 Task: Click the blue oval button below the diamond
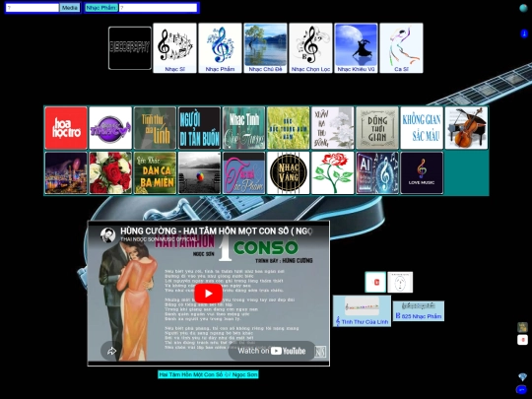[x=521, y=389]
